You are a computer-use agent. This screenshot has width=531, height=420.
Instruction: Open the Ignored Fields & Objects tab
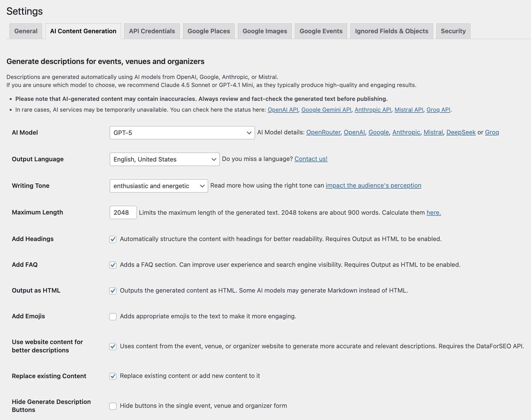(x=392, y=31)
